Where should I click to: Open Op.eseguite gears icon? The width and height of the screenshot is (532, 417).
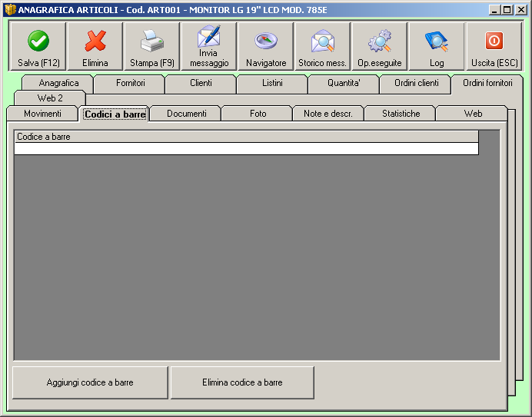(380, 41)
